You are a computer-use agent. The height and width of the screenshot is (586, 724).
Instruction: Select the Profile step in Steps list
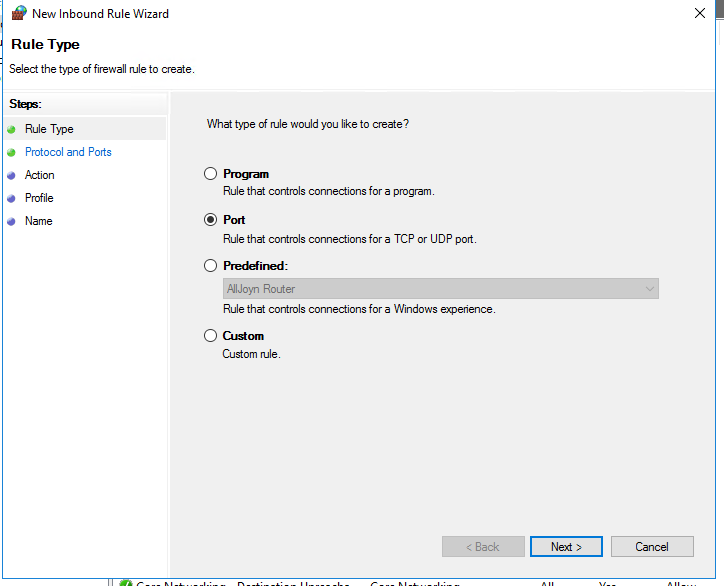tap(39, 198)
